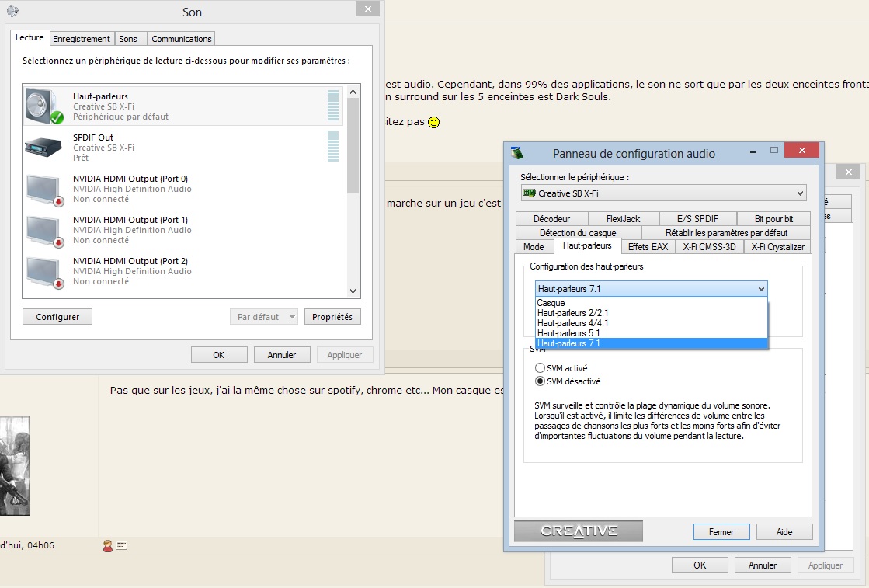Screen dimensions: 869x588
Task: Open the Effets EAX tab
Action: 648,246
